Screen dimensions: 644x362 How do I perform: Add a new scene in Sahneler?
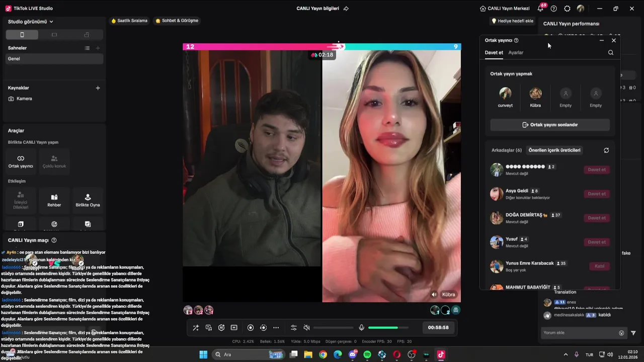point(98,48)
